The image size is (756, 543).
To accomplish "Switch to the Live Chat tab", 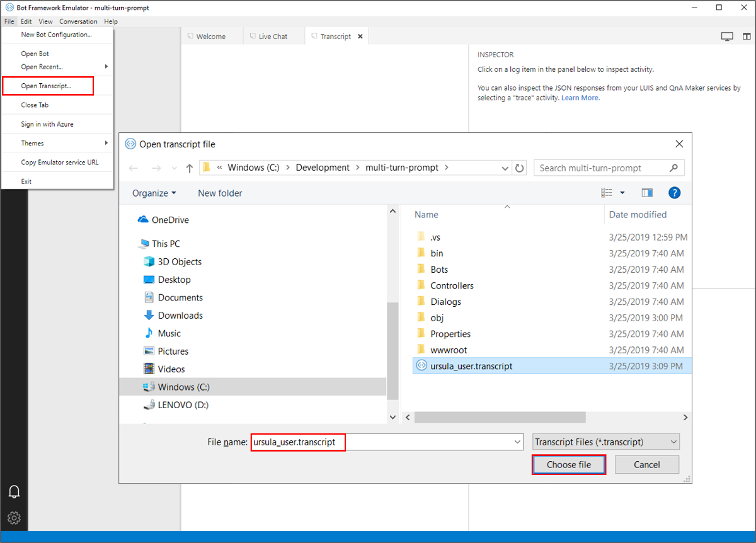I will (x=273, y=37).
